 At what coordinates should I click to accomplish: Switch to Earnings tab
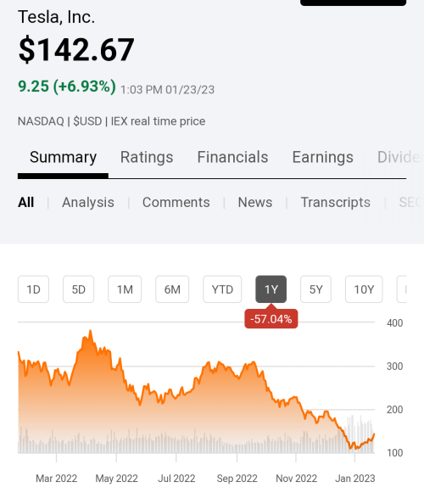323,158
